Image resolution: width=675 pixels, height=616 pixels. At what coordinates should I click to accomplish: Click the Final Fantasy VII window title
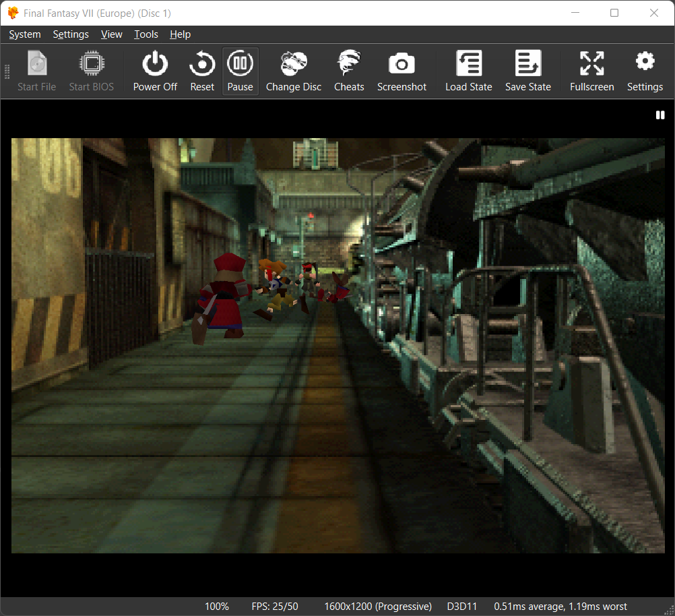97,13
